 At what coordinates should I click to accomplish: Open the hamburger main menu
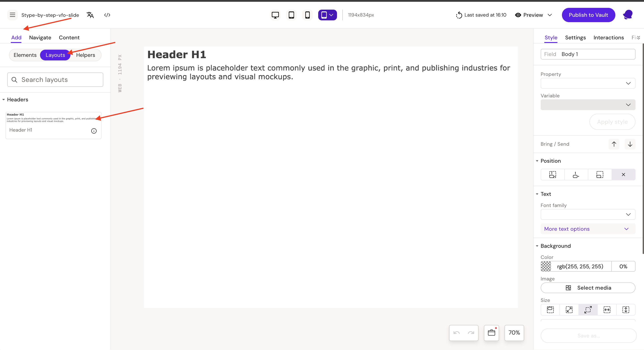[12, 15]
